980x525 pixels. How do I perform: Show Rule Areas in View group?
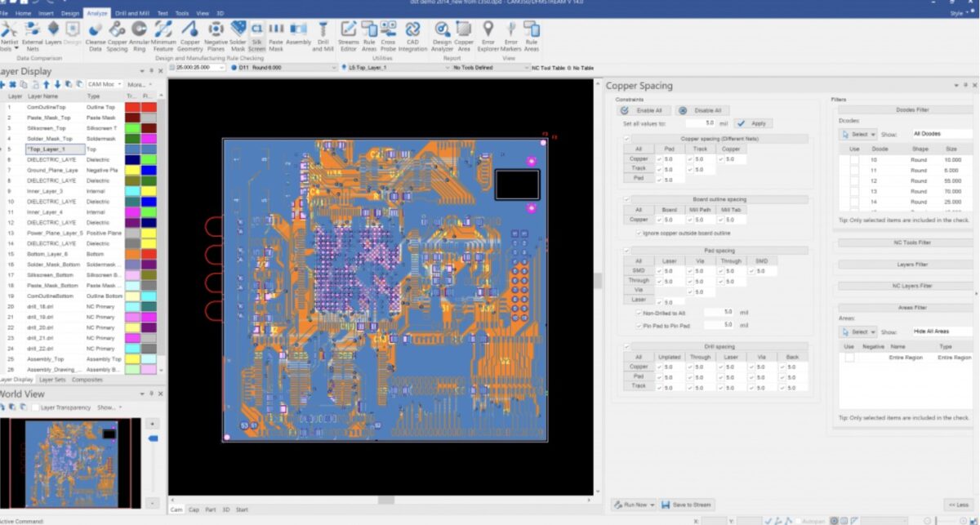pyautogui.click(x=532, y=36)
